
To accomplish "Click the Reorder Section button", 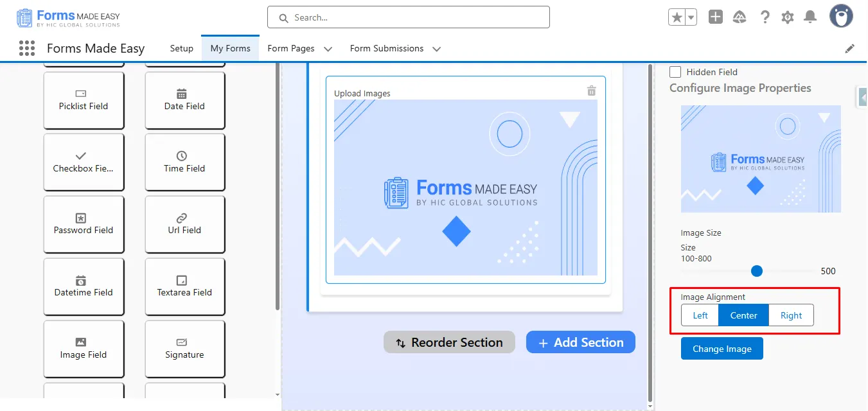I will (449, 342).
